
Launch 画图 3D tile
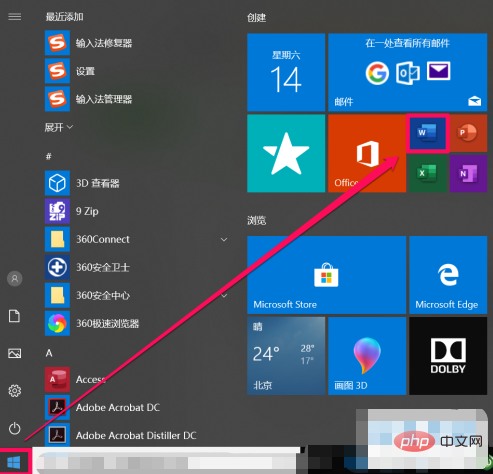367,356
